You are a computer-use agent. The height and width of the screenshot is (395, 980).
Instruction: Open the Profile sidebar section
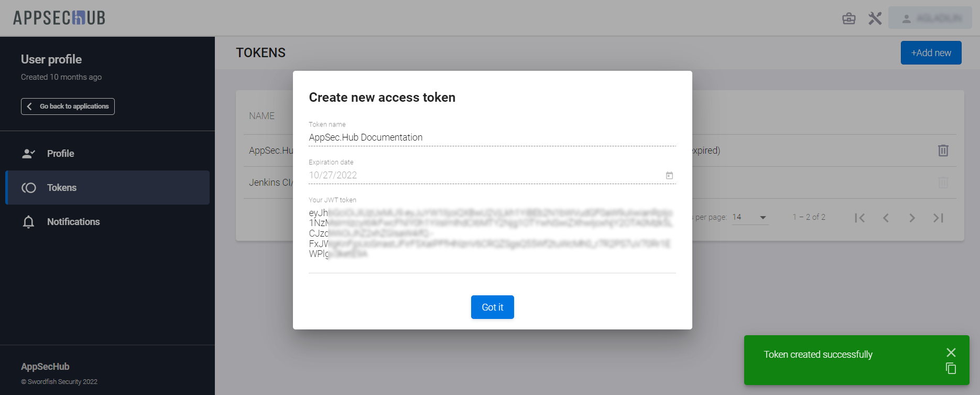(x=60, y=154)
